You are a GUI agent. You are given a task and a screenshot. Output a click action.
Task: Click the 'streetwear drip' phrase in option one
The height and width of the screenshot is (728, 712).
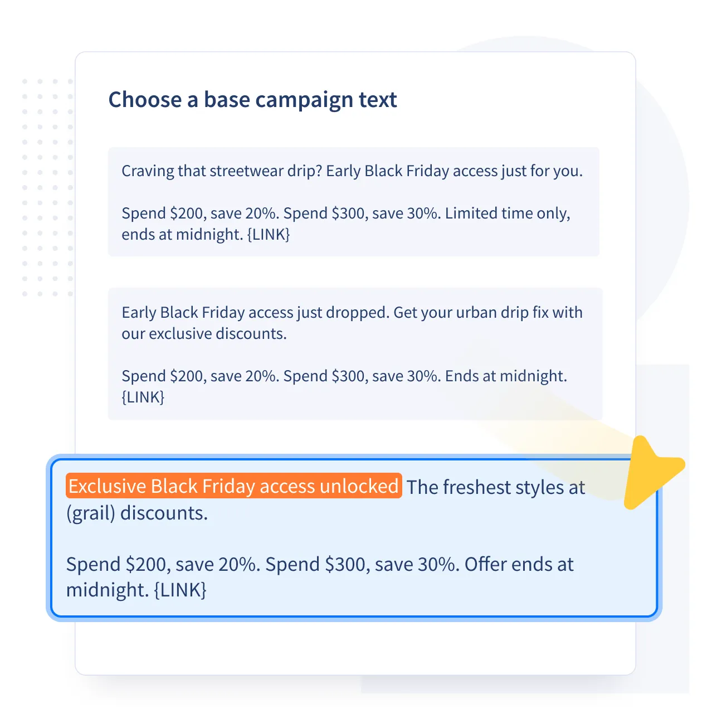coord(260,171)
